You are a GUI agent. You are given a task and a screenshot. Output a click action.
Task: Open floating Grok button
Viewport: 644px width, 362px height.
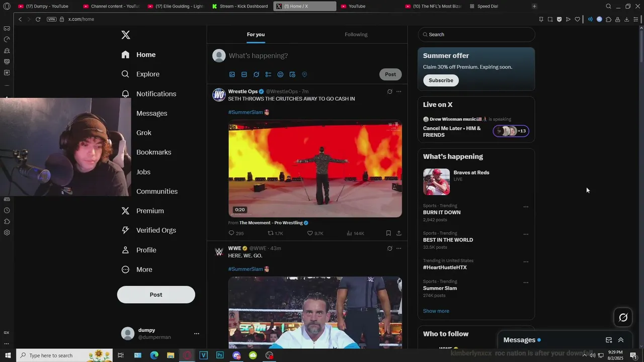point(623,317)
